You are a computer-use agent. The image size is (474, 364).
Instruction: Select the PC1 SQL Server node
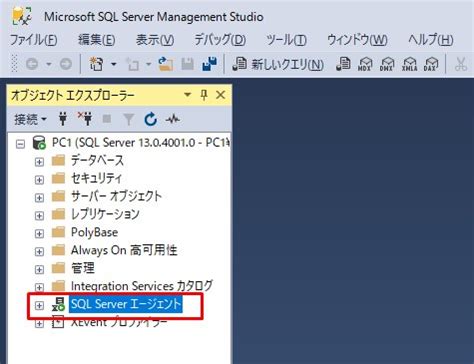click(x=141, y=143)
